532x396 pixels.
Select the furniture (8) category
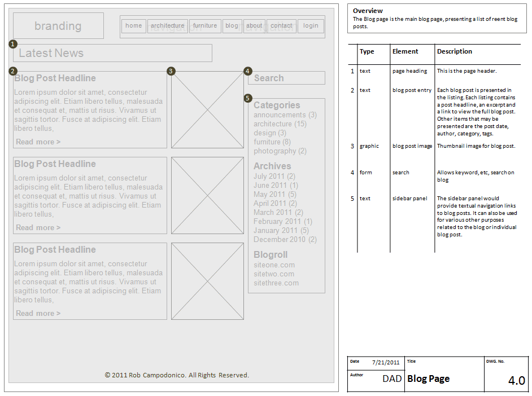pos(272,142)
